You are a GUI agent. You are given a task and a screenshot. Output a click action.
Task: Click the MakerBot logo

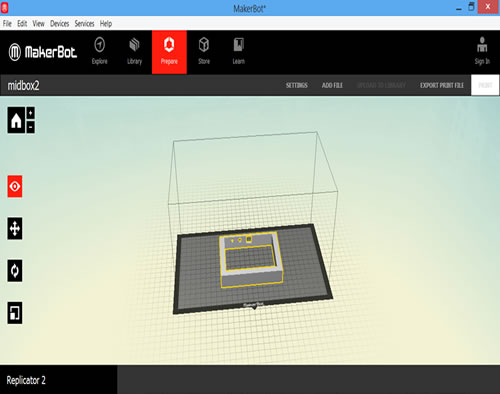coord(43,52)
